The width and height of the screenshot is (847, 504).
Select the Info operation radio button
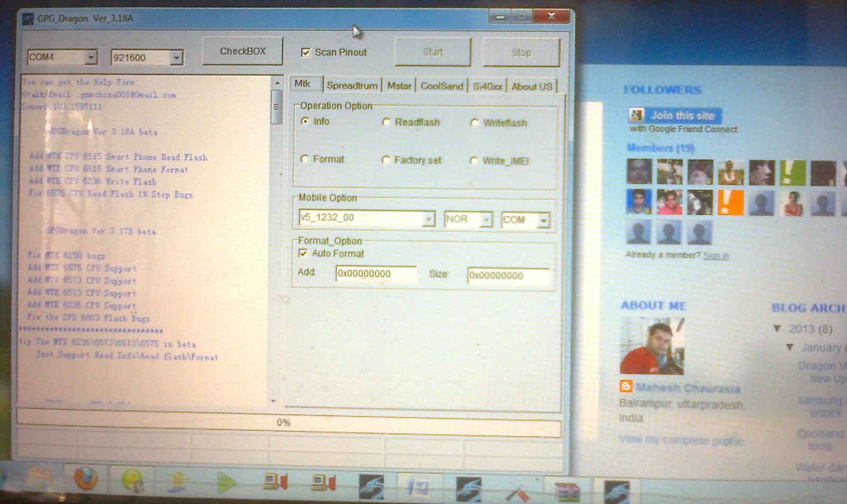[305, 121]
